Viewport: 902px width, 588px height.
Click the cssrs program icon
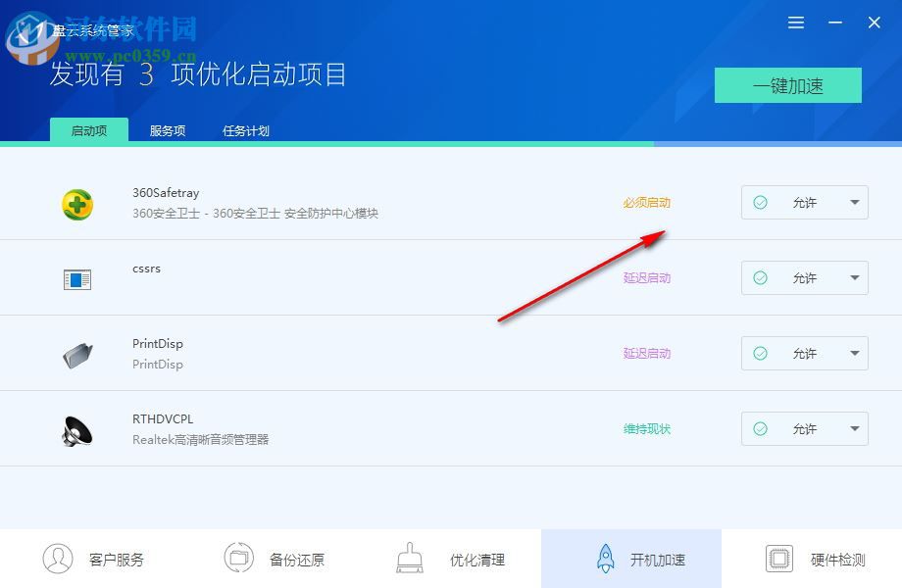pos(77,277)
